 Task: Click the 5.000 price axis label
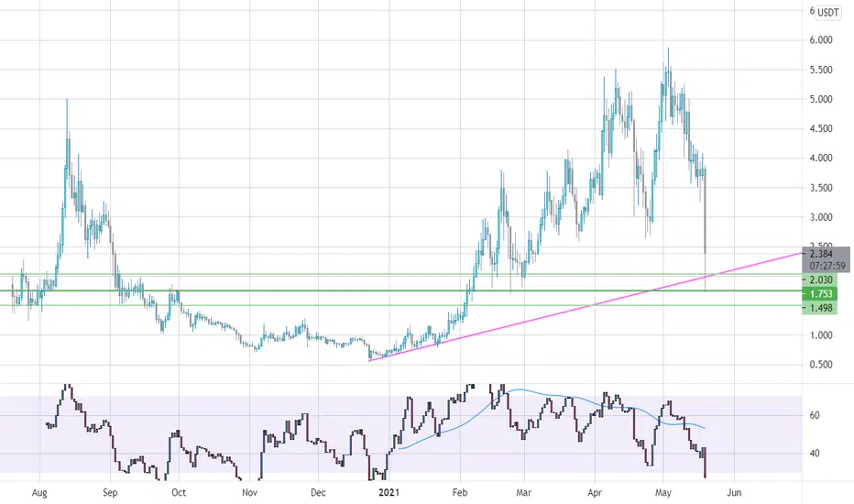821,99
